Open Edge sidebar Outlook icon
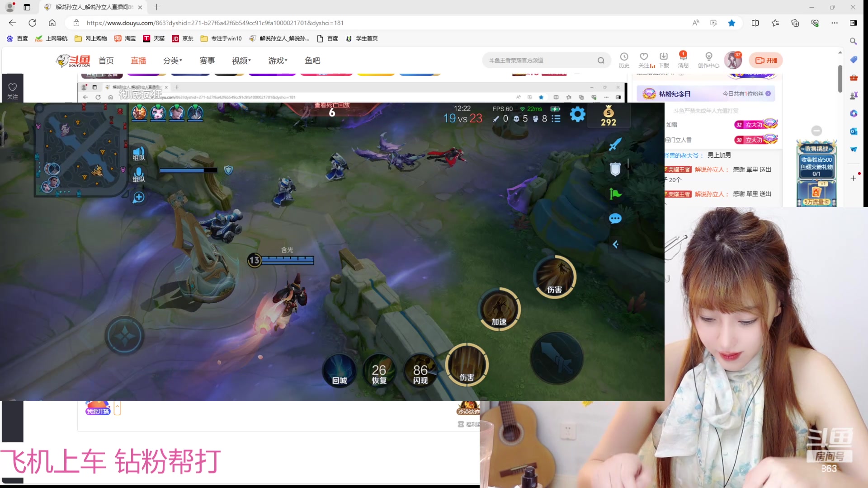This screenshot has height=488, width=868. point(854,131)
